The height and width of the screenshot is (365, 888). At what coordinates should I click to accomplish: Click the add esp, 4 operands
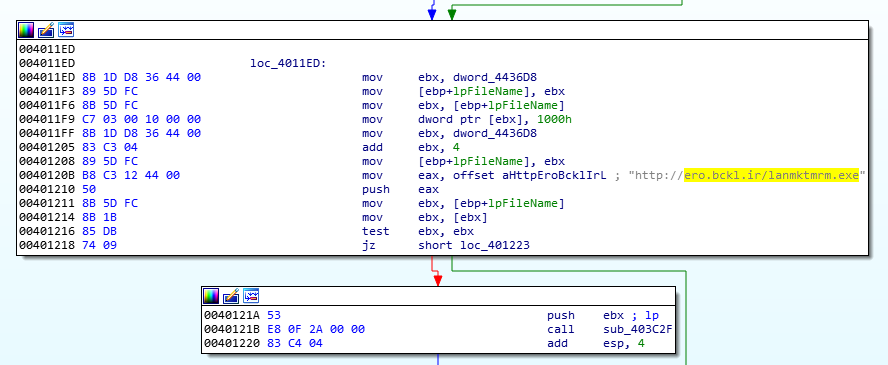624,343
